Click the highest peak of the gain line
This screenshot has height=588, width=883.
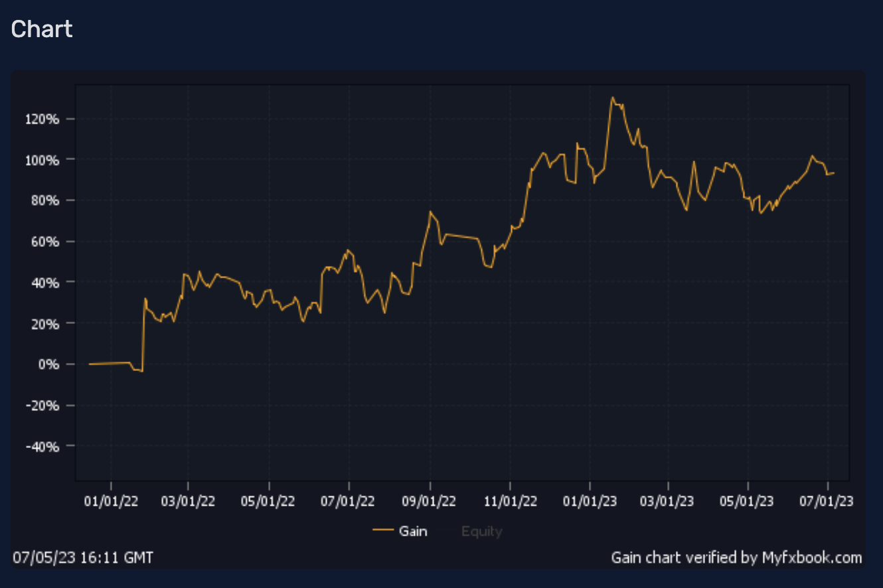612,98
